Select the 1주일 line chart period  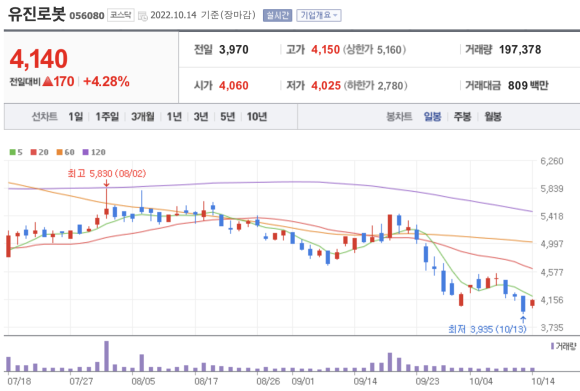(x=107, y=117)
